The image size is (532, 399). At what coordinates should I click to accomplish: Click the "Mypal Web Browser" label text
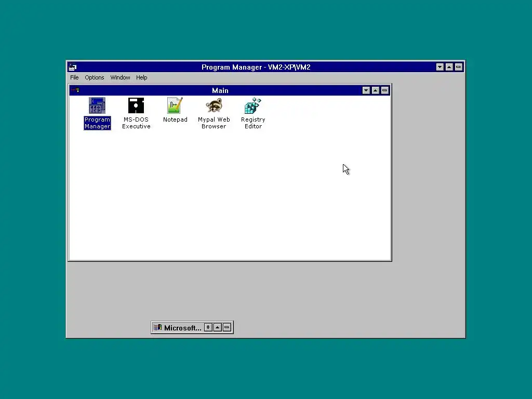[214, 123]
